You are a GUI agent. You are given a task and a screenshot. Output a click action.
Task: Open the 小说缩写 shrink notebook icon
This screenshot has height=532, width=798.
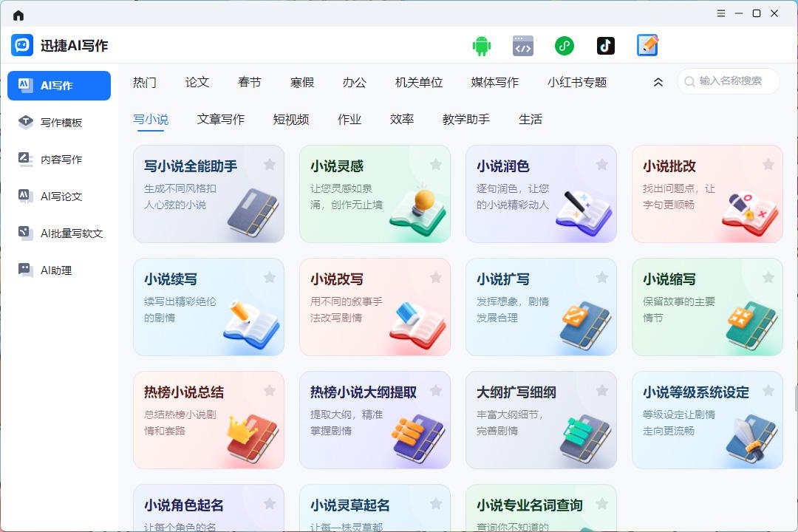pos(752,326)
